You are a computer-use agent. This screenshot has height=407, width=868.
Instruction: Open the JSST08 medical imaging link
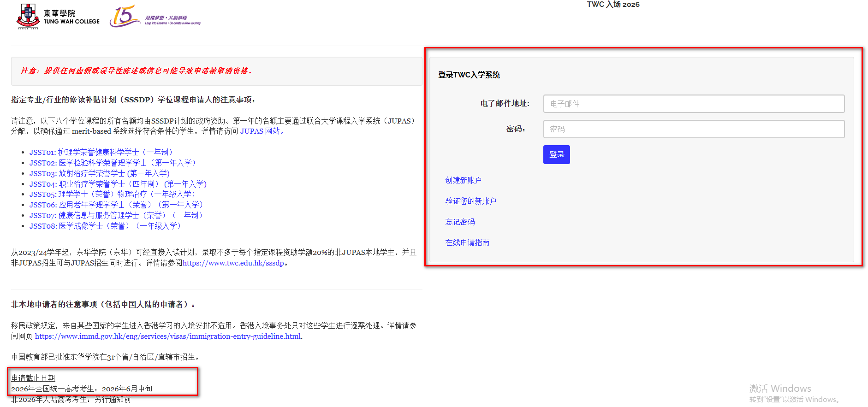(106, 226)
